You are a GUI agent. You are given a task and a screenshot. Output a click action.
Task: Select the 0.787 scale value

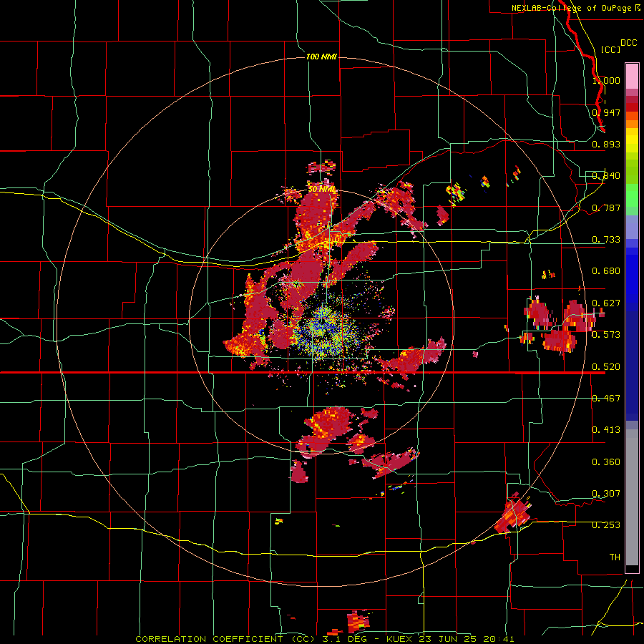[606, 208]
